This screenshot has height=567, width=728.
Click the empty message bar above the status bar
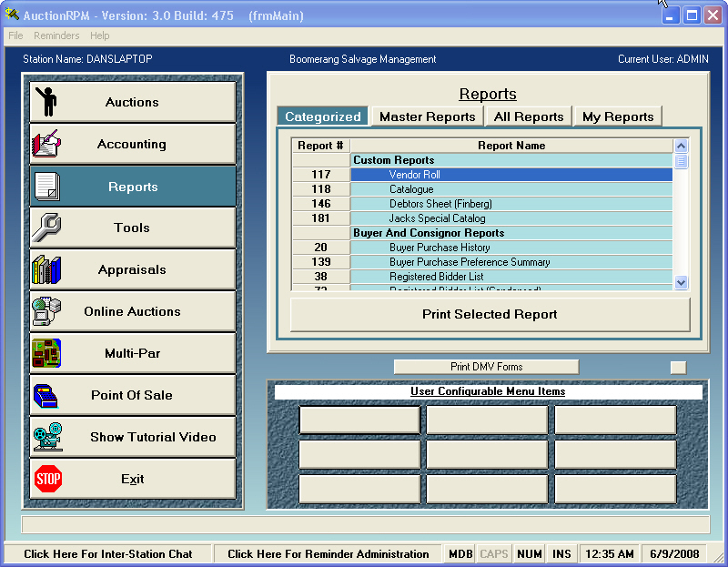[x=366, y=525]
